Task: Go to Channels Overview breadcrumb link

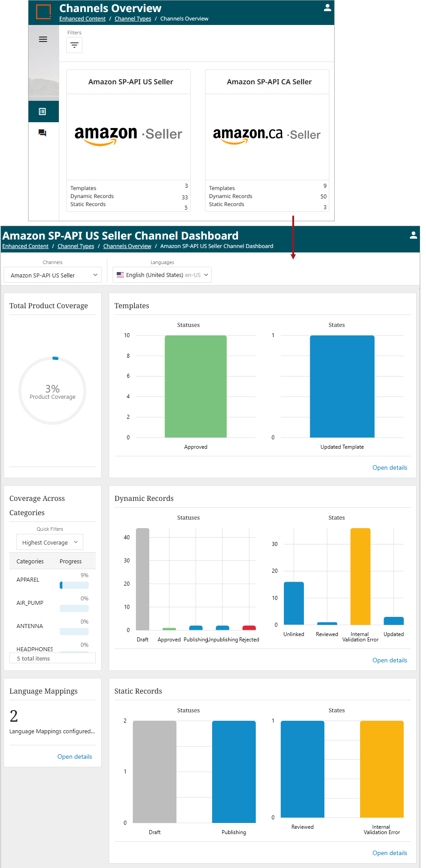Action: tap(127, 246)
